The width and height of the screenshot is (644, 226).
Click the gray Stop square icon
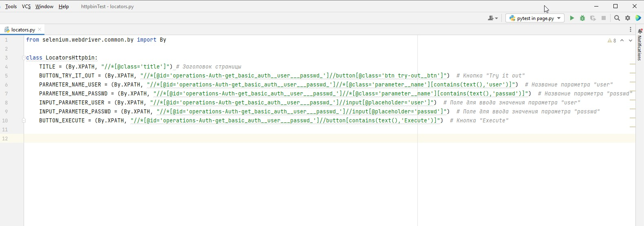tap(604, 18)
